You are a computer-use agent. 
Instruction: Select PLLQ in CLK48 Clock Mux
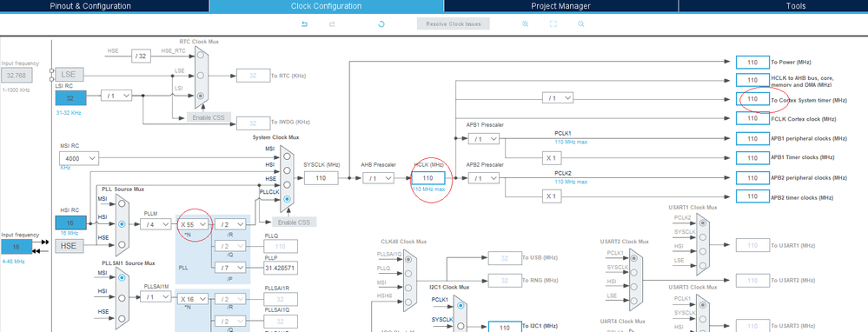tap(408, 273)
